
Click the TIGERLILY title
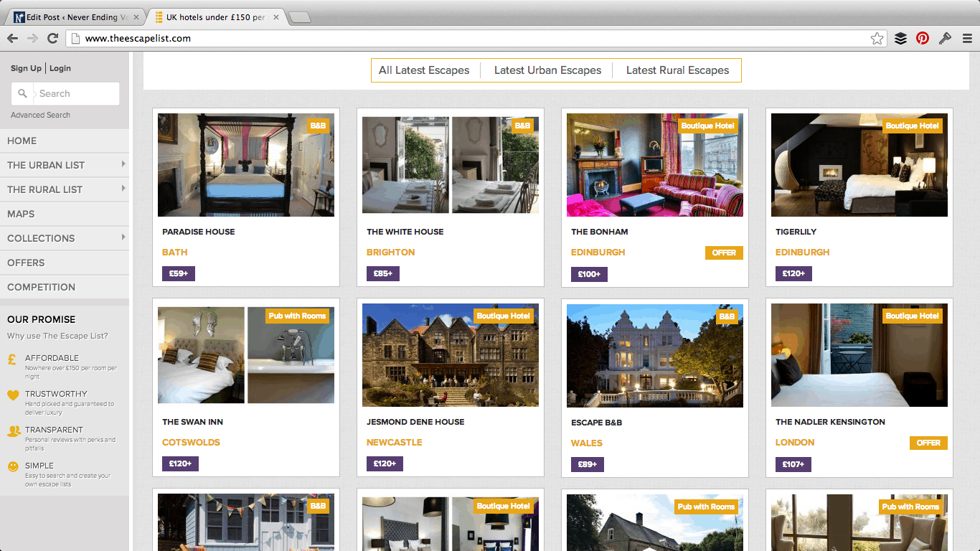796,232
